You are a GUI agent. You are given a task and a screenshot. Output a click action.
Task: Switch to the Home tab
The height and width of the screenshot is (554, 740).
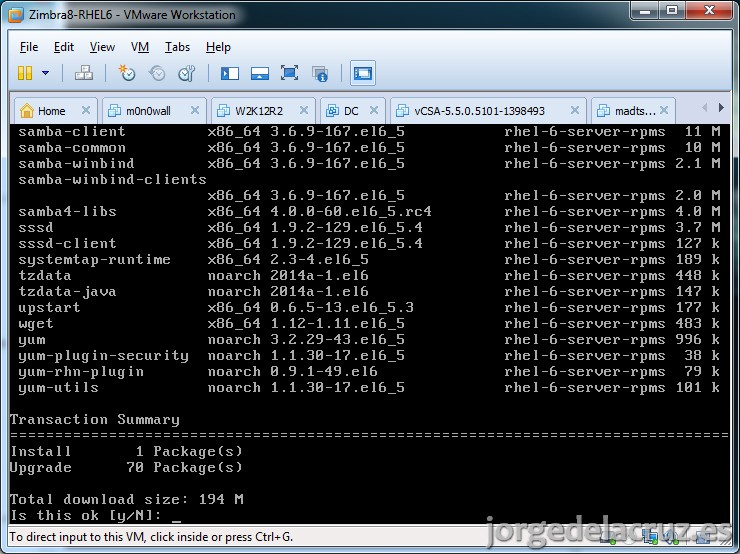point(55,111)
